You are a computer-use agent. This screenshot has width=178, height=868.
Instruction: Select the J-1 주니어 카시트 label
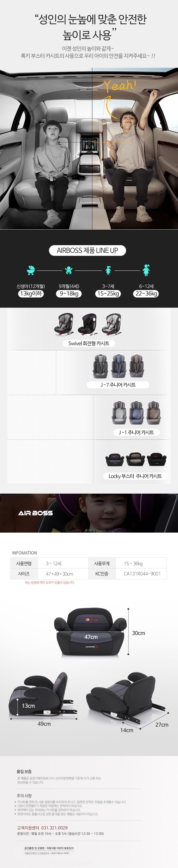136,432
